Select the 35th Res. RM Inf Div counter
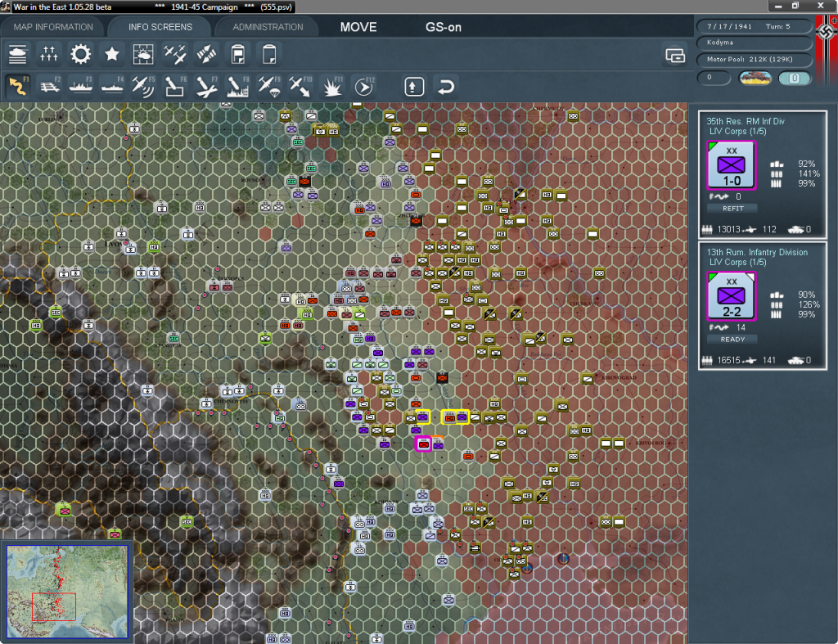 tap(731, 165)
